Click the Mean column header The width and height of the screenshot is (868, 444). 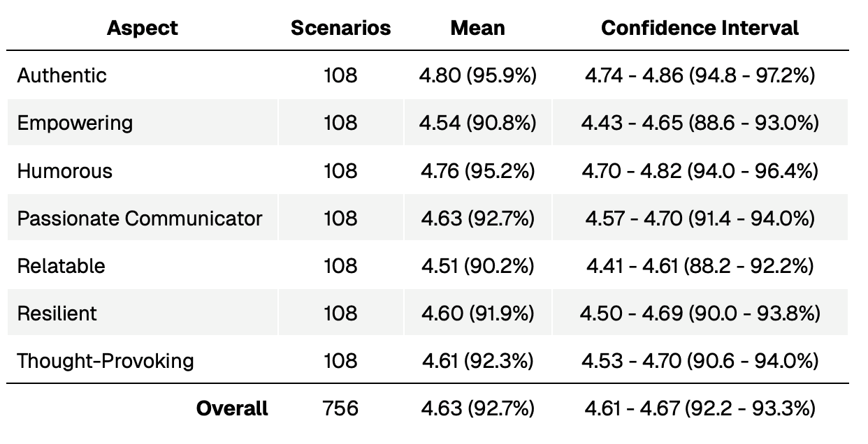pos(477,29)
